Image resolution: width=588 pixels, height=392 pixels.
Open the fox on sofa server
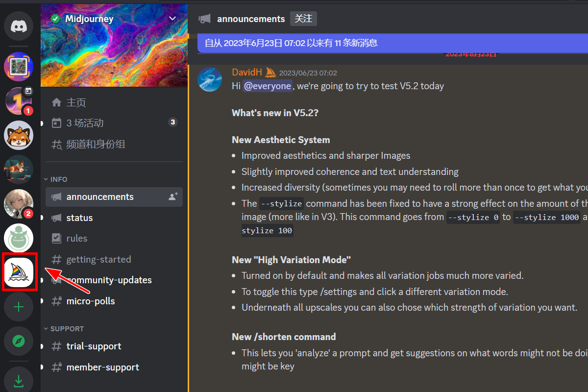coord(19,170)
